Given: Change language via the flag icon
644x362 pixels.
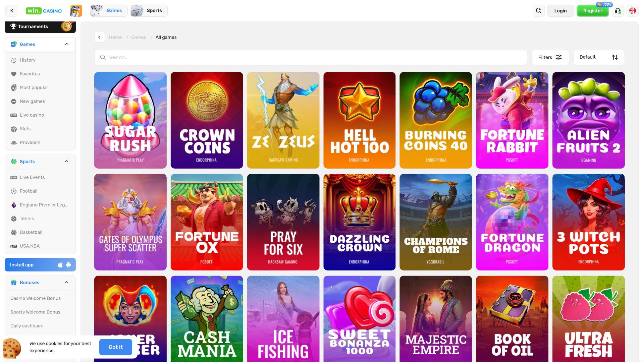Looking at the screenshot, I should pos(633,11).
